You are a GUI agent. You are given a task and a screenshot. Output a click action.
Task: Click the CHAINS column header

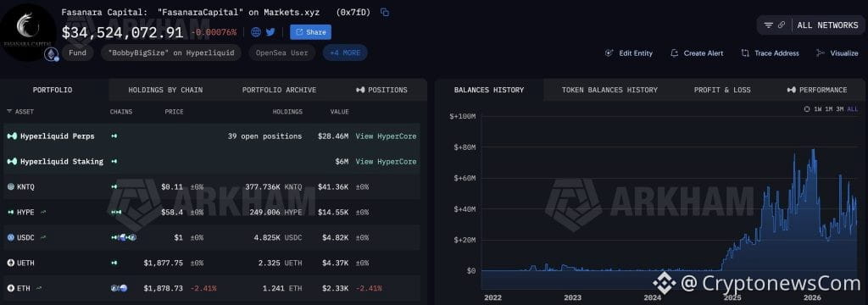(x=120, y=112)
